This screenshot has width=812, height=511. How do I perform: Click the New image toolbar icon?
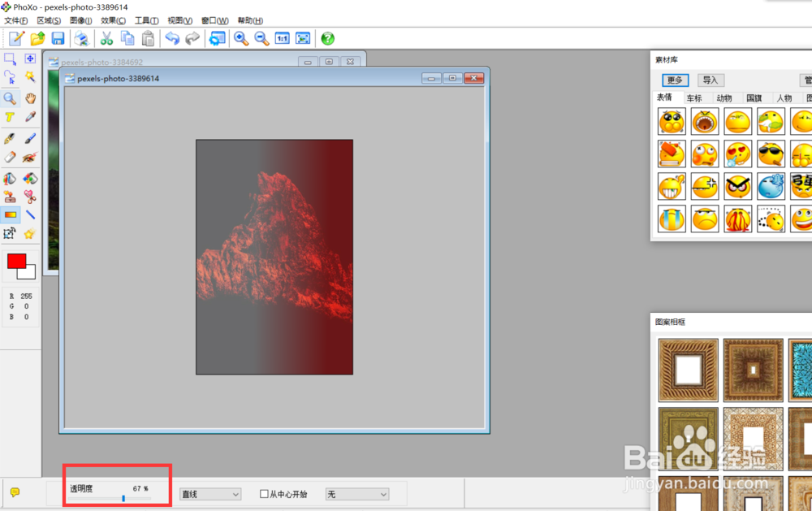click(x=16, y=38)
